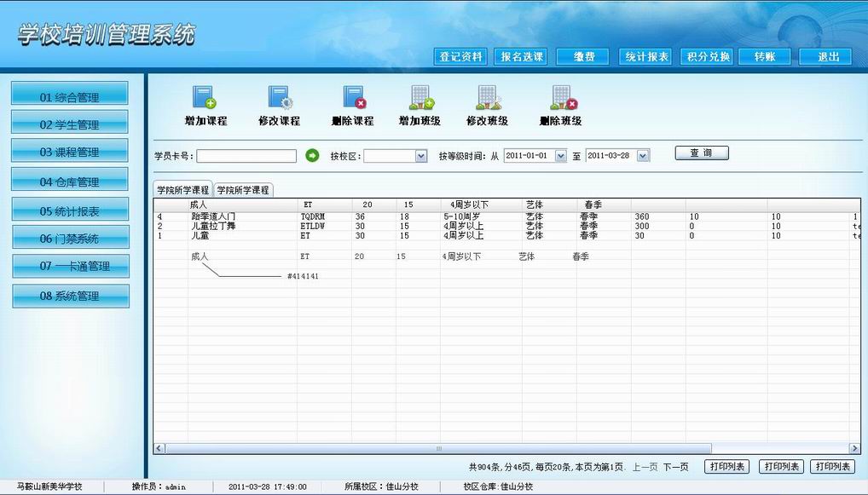Open 03 课程管理 in the sidebar

click(70, 152)
